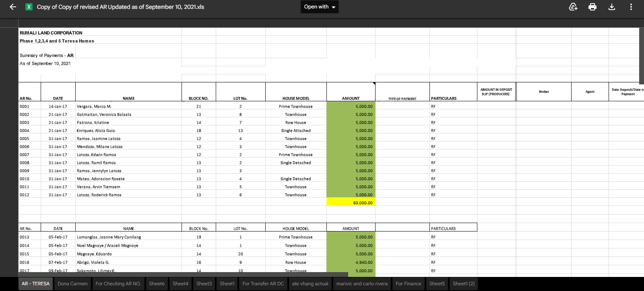Select the Sheet3 tab

(x=204, y=284)
